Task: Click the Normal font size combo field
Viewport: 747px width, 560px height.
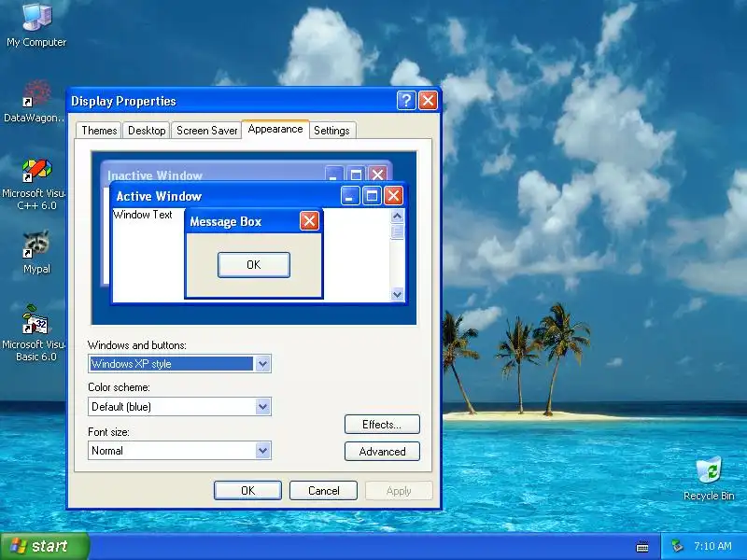Action: coord(179,451)
